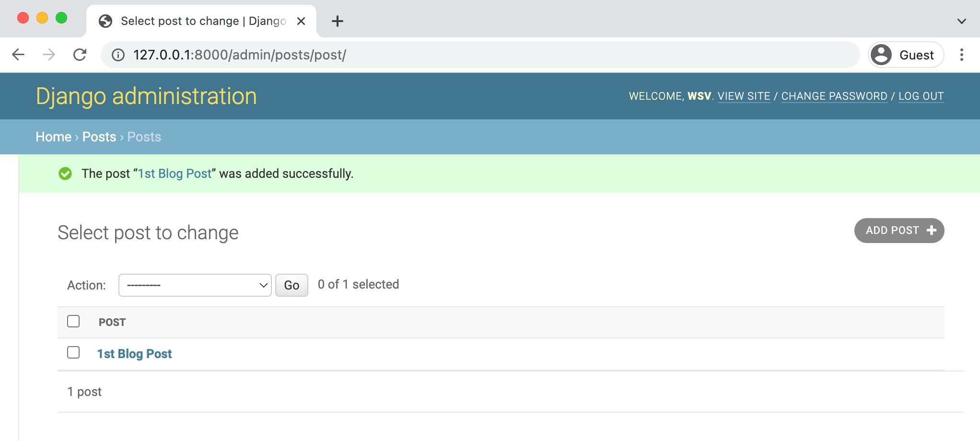Open 1st Blog Post link in success message

(175, 174)
